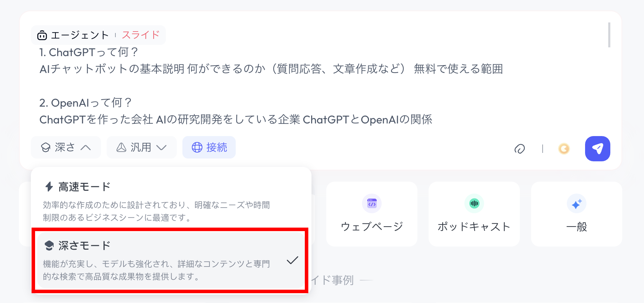Collapse the 深さ mode dropdown

66,147
